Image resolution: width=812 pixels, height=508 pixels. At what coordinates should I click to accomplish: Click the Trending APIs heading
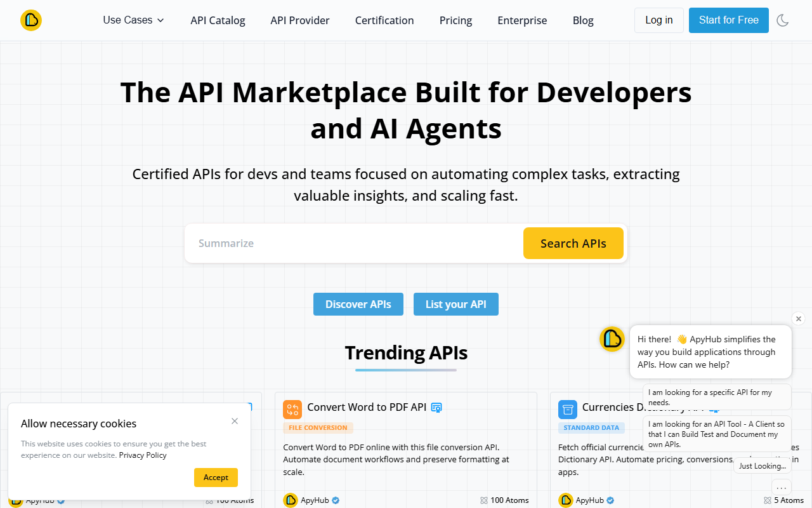(406, 352)
